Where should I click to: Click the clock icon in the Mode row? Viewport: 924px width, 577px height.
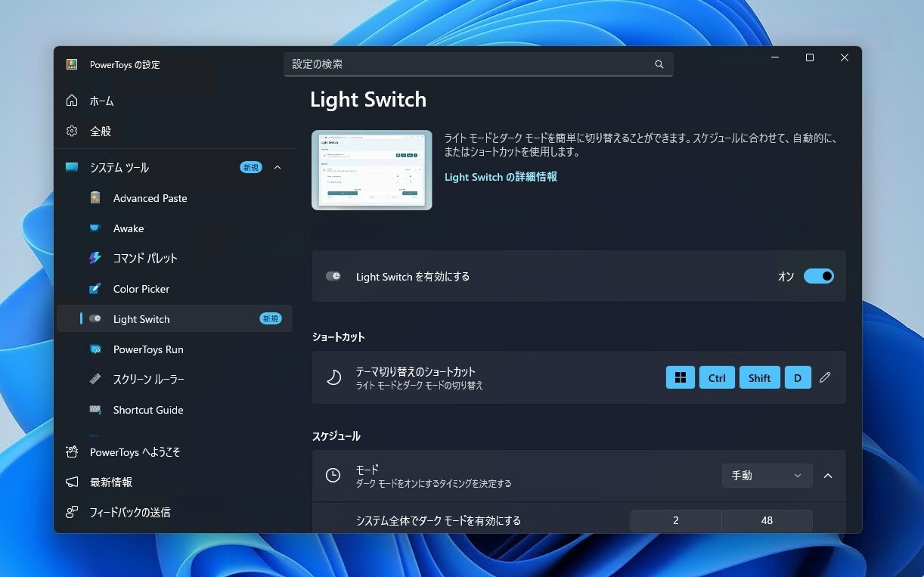click(333, 475)
